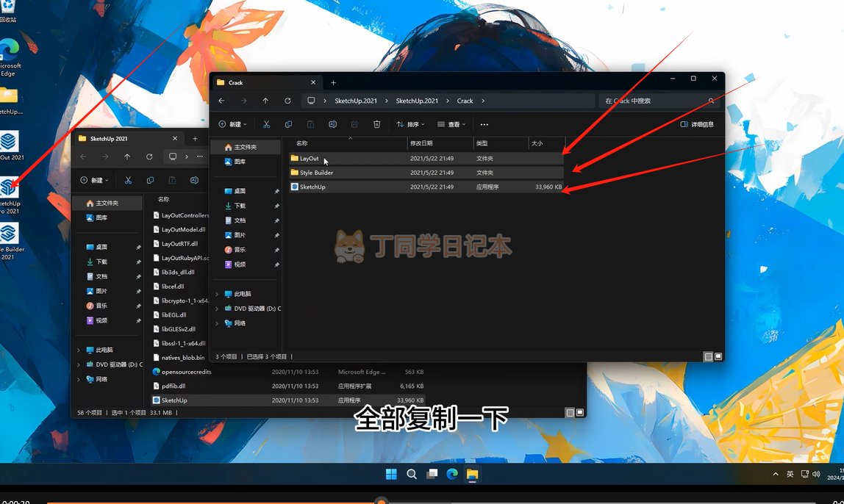Switch Crack window to details list view

click(x=708, y=356)
